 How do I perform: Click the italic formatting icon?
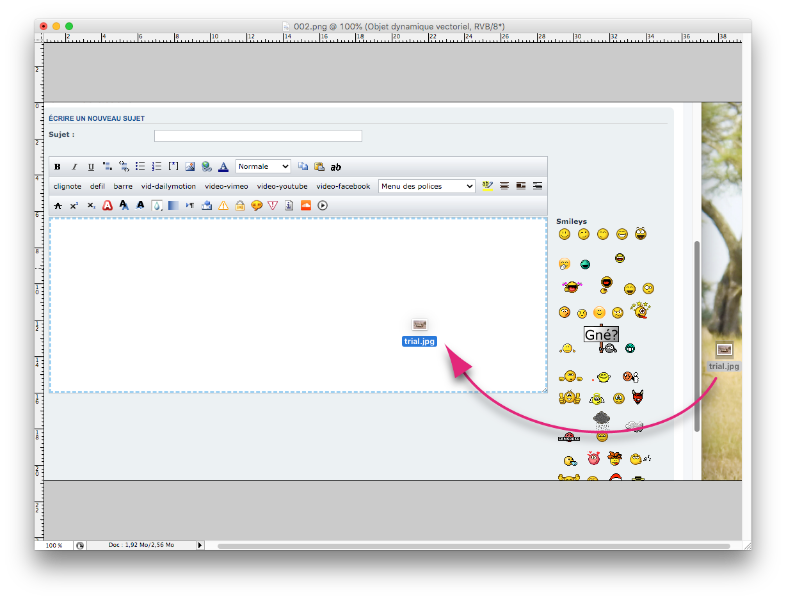click(74, 167)
